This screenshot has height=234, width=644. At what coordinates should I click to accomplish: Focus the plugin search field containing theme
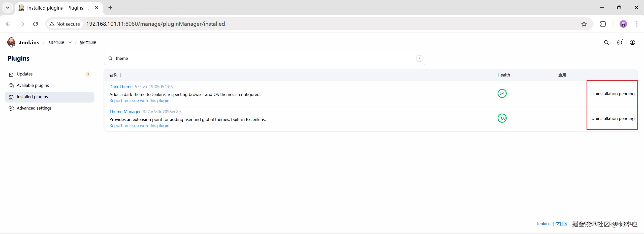265,58
